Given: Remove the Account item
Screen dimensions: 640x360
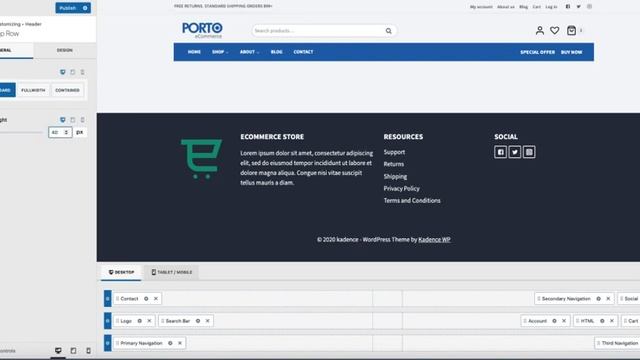Looking at the screenshot, I should pos(564,321).
